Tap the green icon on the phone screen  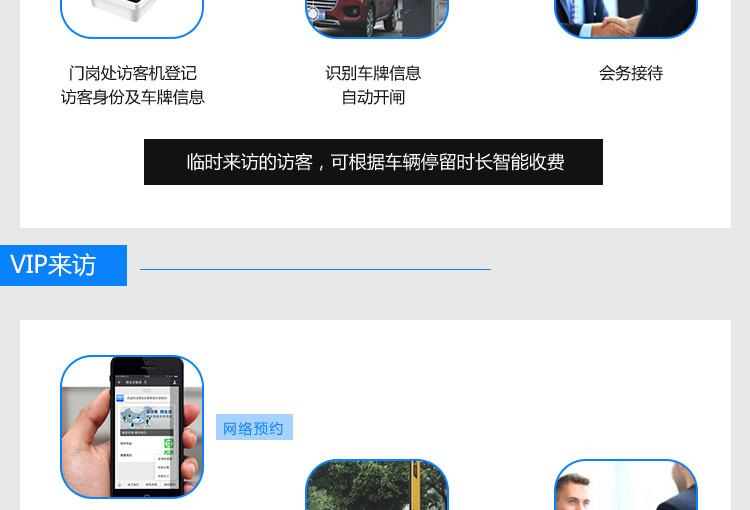(169, 443)
